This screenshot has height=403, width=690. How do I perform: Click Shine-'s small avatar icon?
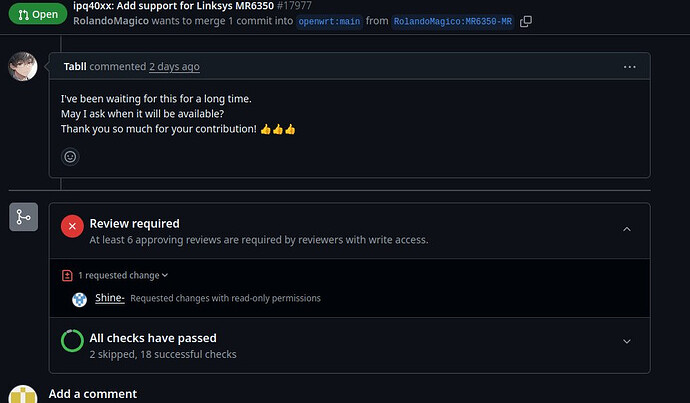(x=79, y=299)
